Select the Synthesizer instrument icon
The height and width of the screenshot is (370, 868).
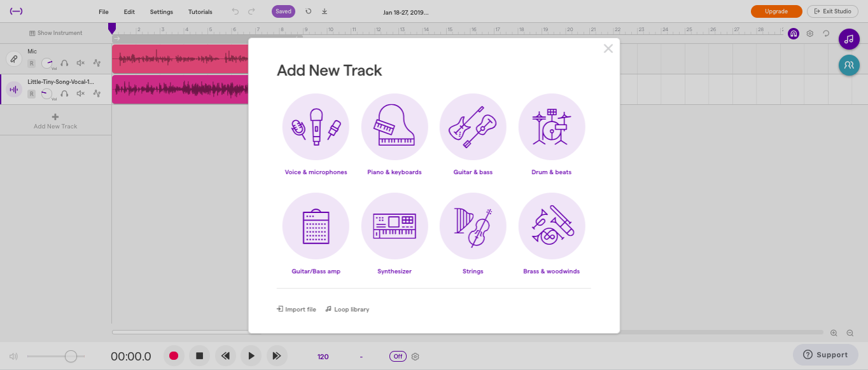tap(395, 226)
